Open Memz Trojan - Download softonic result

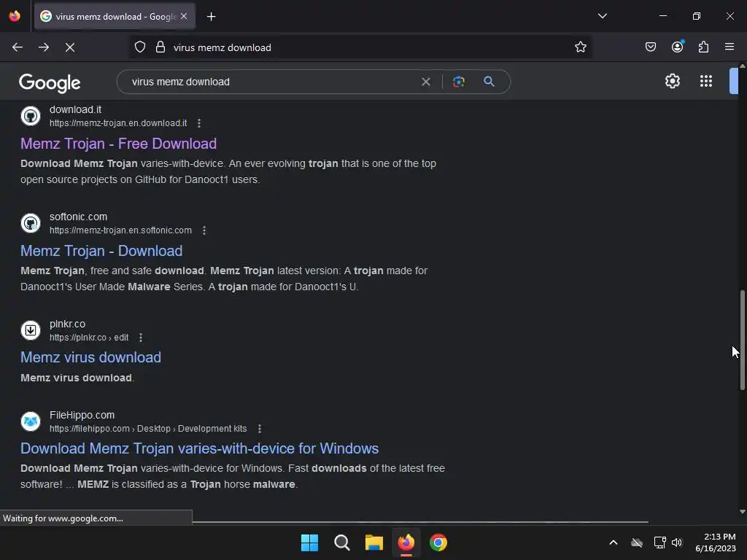[101, 251]
